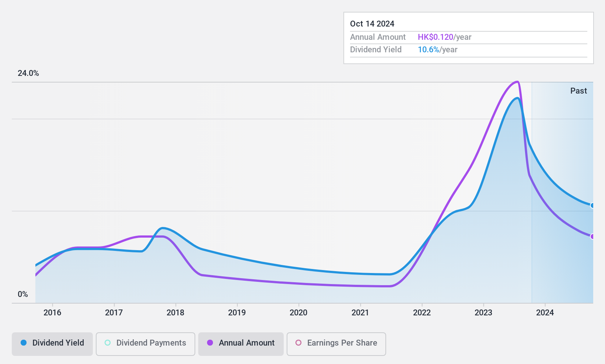Click the blue Dividend Yield endpoint marker
605x364 pixels.
point(592,206)
